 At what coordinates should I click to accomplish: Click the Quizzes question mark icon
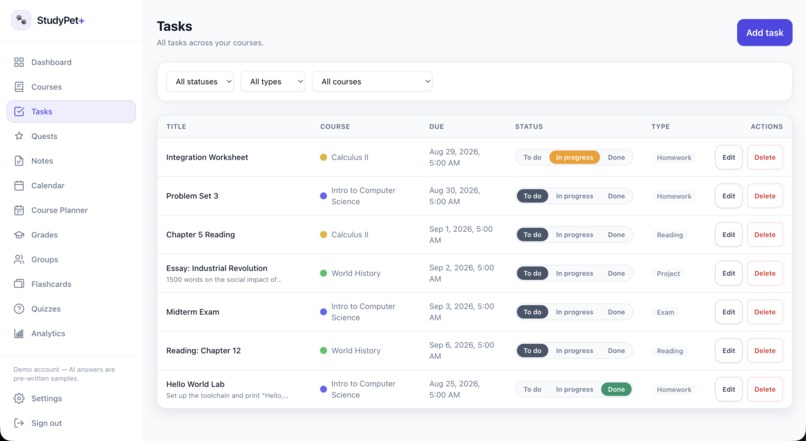pyautogui.click(x=19, y=309)
